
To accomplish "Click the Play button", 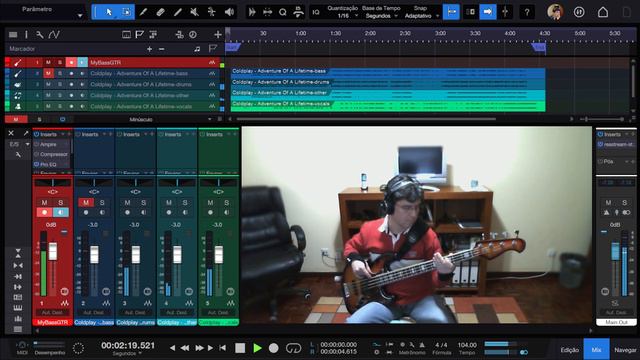I will [x=257, y=348].
